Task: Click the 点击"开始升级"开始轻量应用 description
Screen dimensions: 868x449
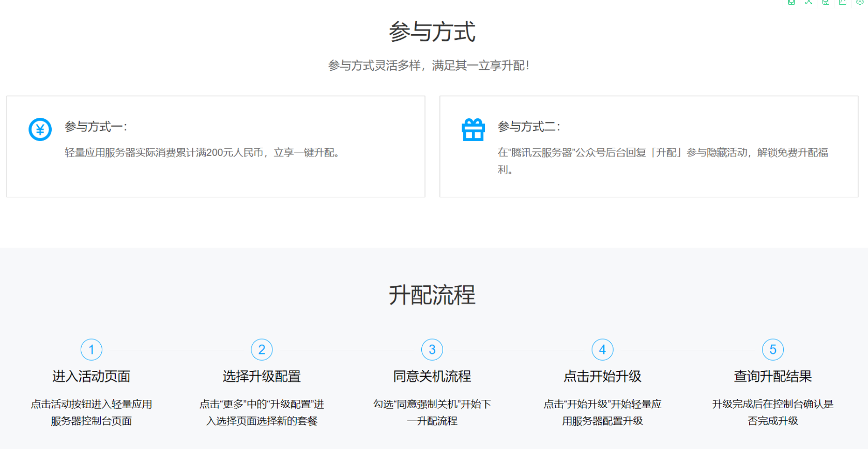Action: pyautogui.click(x=602, y=412)
